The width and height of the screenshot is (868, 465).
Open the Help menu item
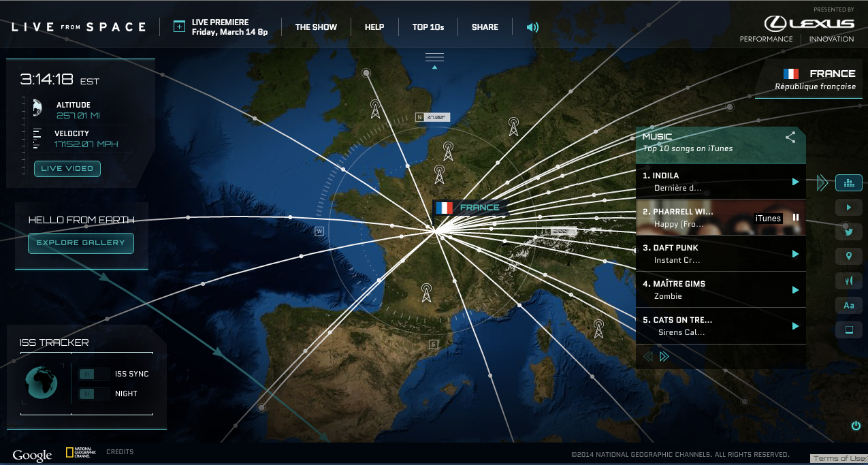[374, 27]
